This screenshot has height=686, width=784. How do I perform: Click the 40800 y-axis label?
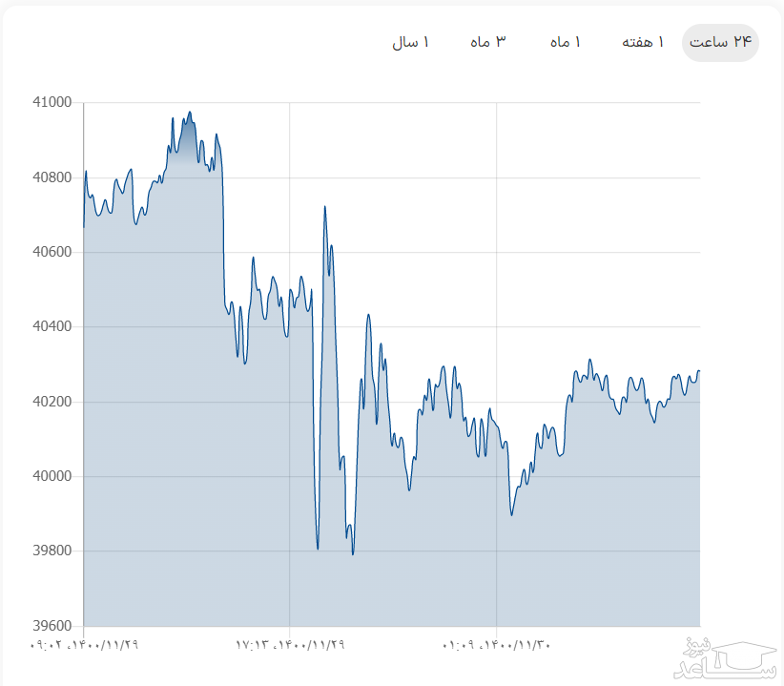tap(52, 177)
